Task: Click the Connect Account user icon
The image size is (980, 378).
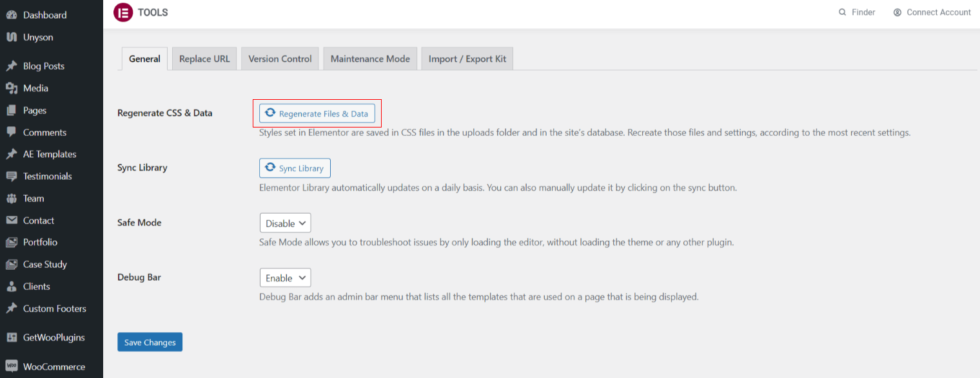Action: (897, 12)
